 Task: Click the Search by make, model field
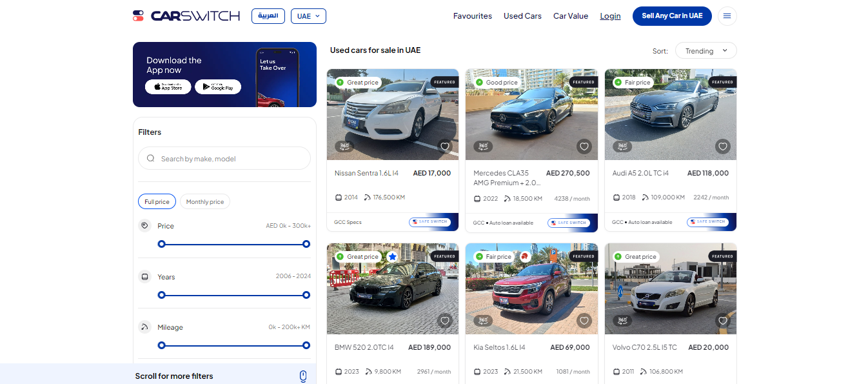click(x=224, y=158)
